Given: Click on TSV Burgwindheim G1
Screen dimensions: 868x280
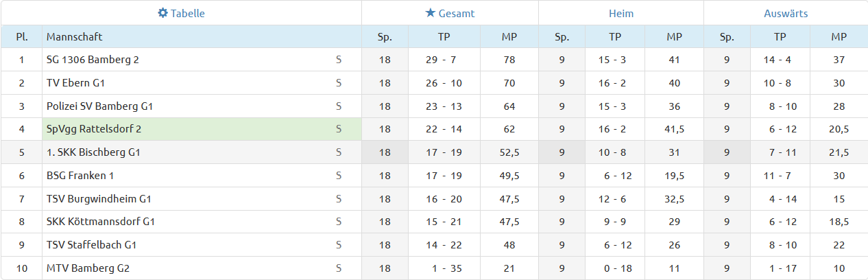Looking at the screenshot, I should pos(99,199).
